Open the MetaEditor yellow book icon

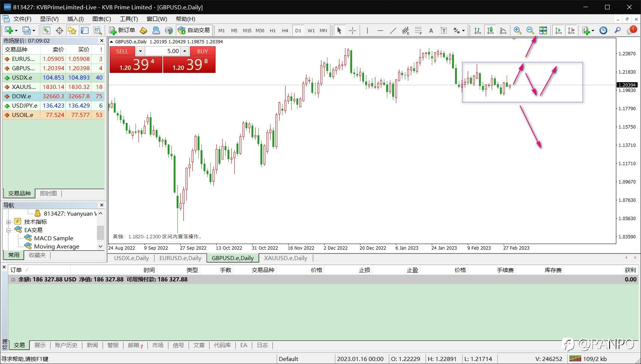tap(143, 30)
